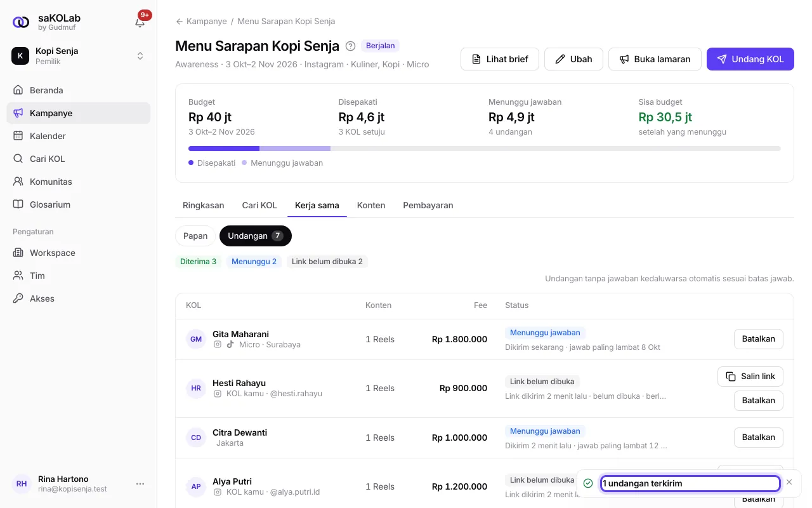812x508 pixels.
Task: Select the Undangan view toggle
Action: pyautogui.click(x=256, y=236)
